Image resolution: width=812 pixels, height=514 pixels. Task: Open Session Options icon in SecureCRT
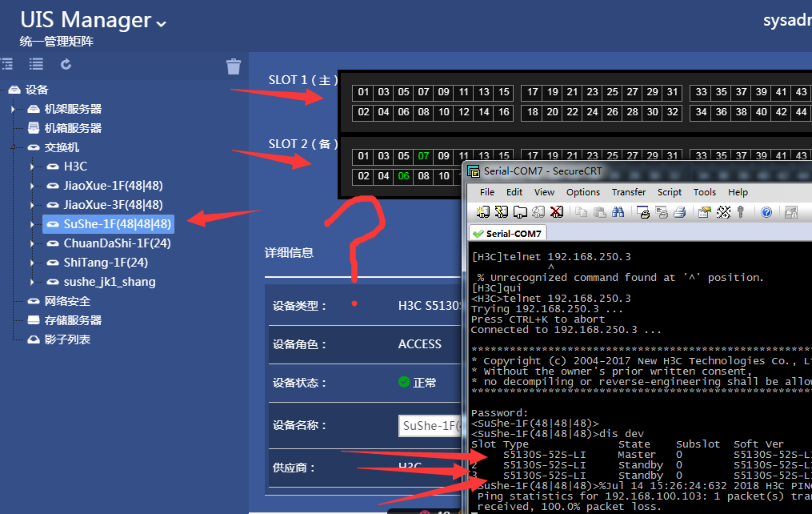pyautogui.click(x=704, y=212)
